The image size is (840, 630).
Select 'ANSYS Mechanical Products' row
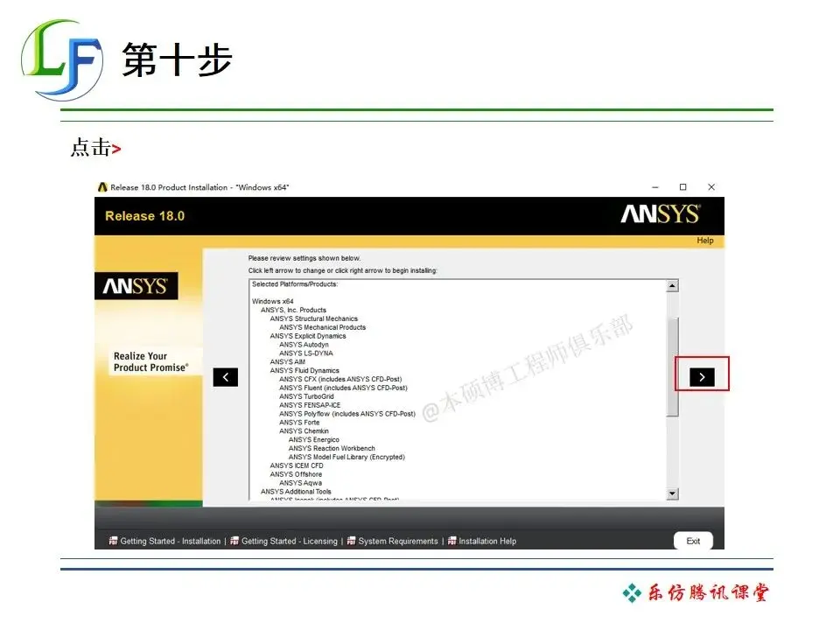(323, 327)
